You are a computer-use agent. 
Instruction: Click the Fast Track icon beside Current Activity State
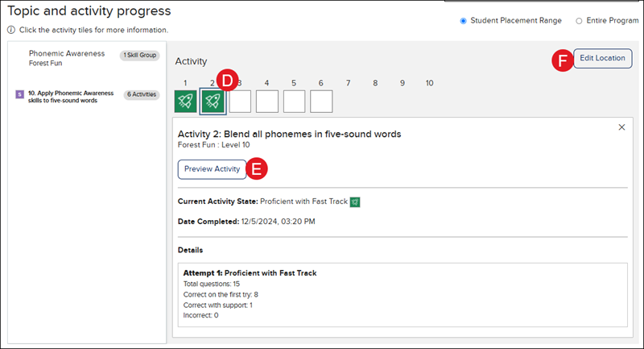355,201
